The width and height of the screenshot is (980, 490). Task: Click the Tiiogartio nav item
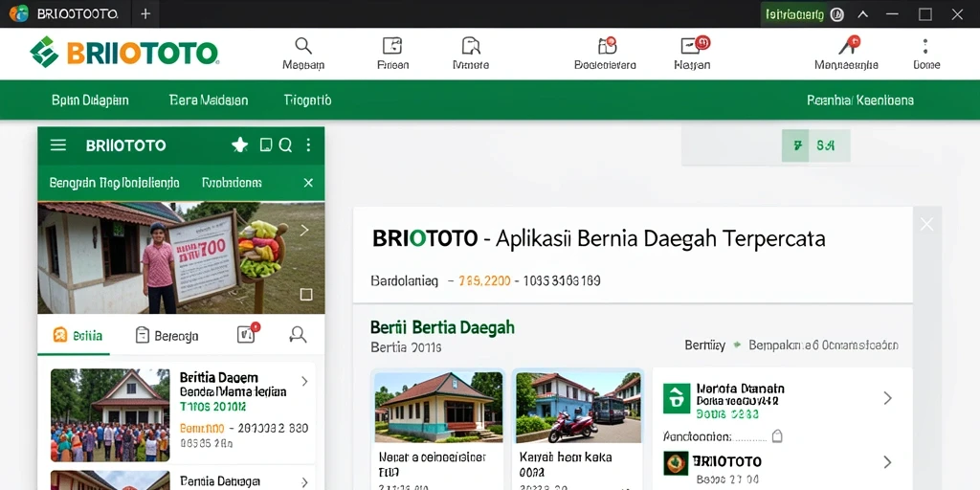click(307, 100)
